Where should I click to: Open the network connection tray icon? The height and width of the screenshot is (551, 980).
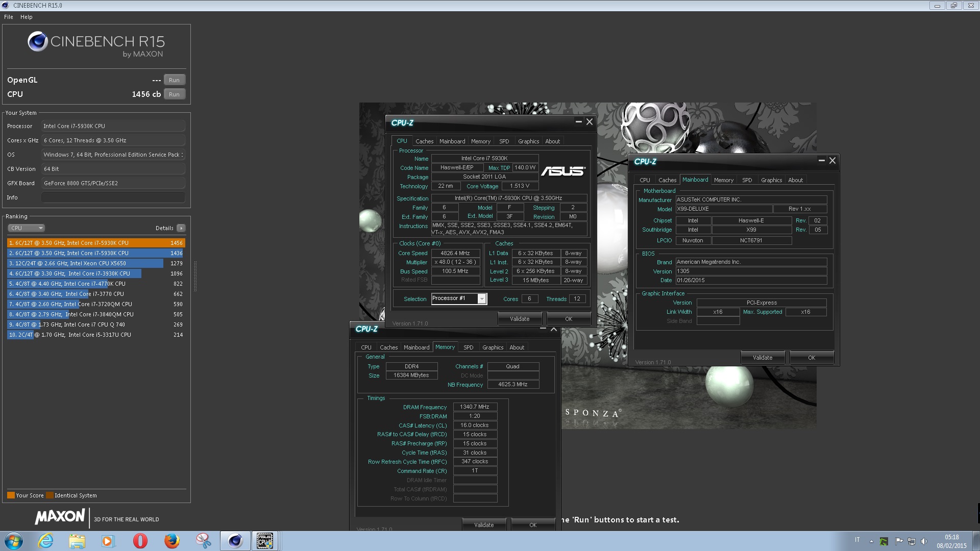click(911, 541)
